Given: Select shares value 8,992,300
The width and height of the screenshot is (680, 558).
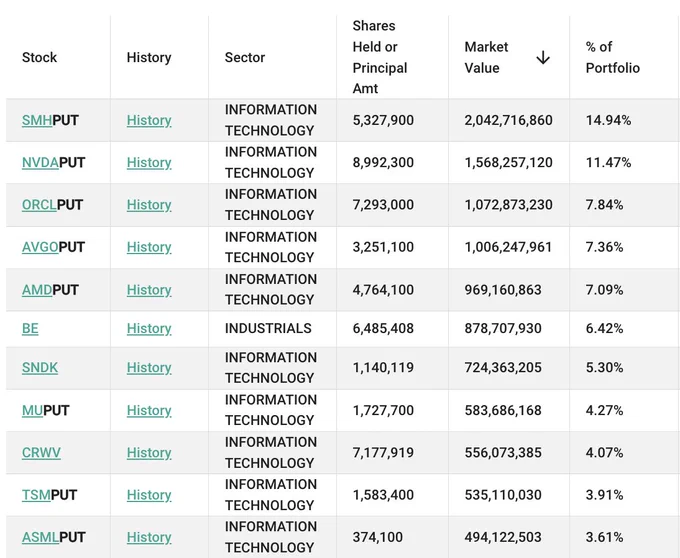Looking at the screenshot, I should [x=383, y=163].
